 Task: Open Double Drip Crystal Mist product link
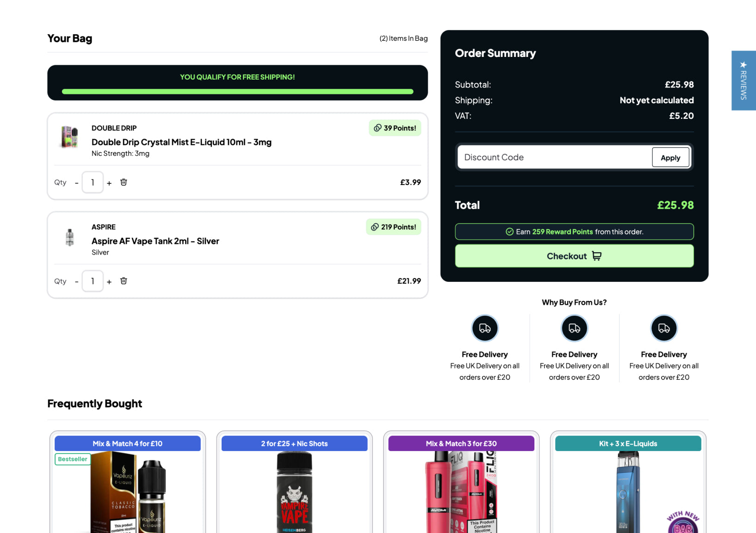[x=181, y=142]
